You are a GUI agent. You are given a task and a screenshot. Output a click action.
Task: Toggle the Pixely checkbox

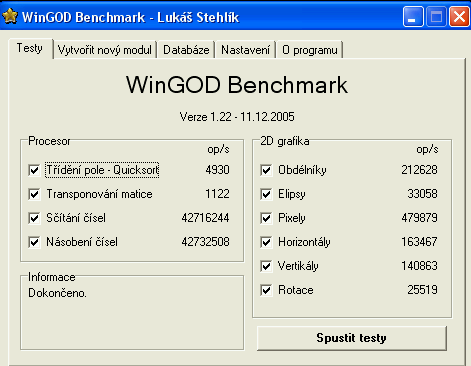pyautogui.click(x=266, y=218)
